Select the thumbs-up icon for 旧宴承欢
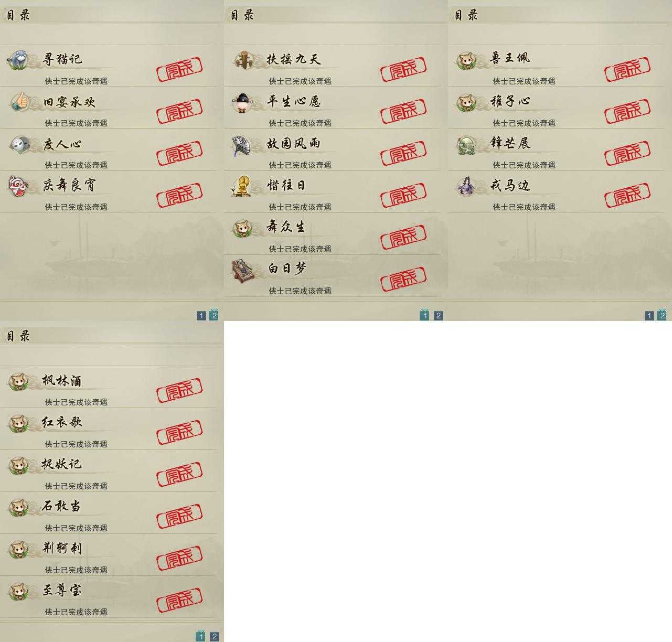 (20, 101)
